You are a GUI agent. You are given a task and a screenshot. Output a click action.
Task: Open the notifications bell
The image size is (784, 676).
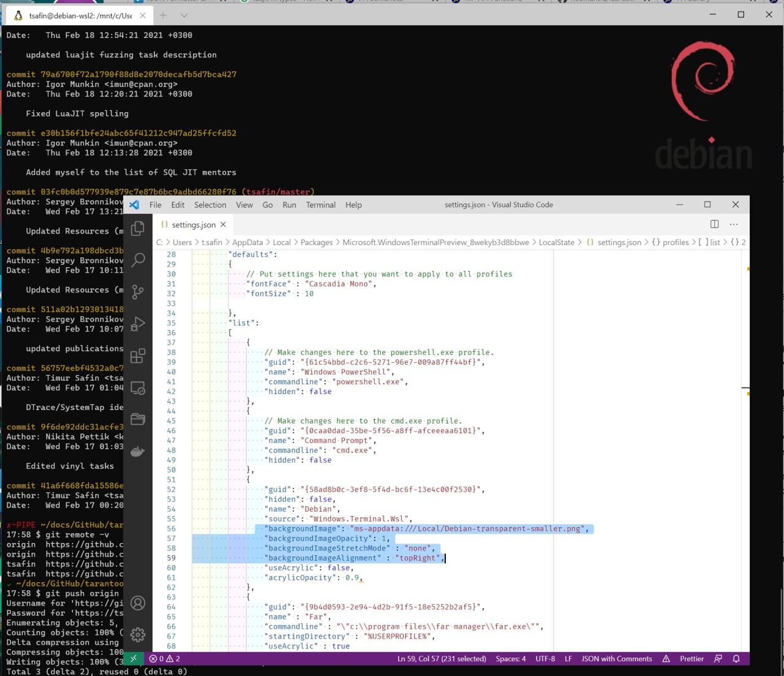(x=736, y=659)
